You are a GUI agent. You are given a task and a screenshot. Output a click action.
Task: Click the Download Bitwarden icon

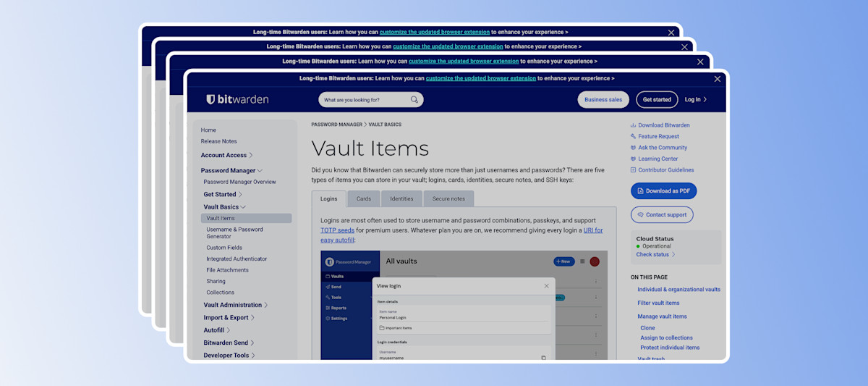click(633, 125)
